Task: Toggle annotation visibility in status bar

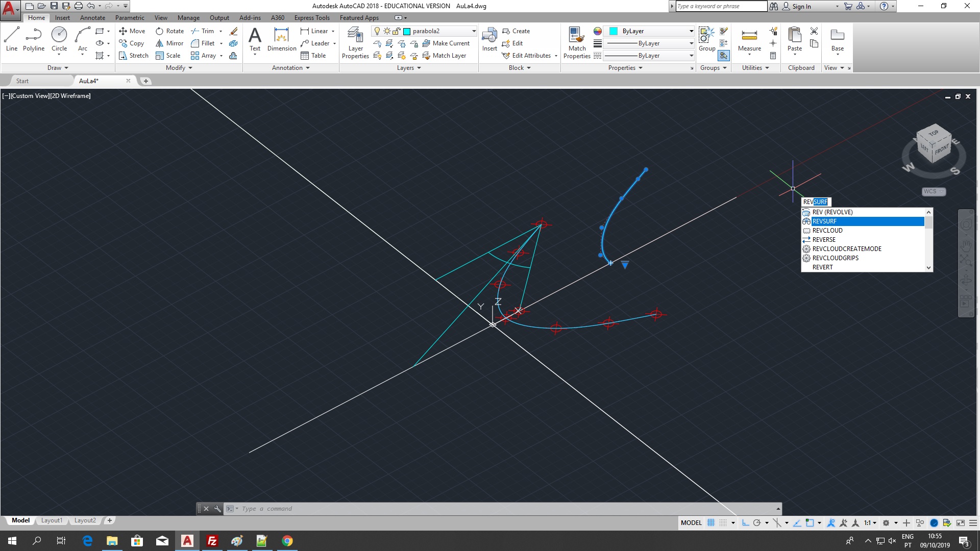Action: [x=831, y=523]
